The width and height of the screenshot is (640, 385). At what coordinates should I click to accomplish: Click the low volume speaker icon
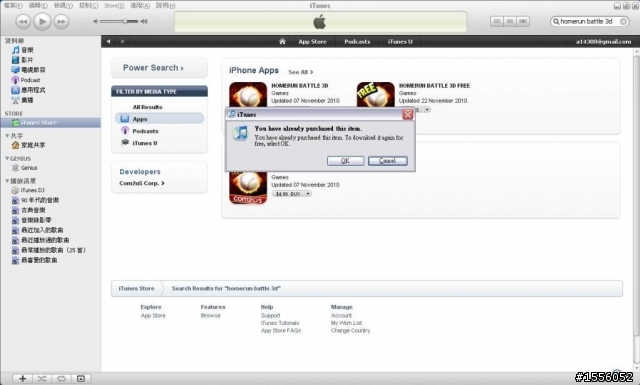[x=96, y=21]
